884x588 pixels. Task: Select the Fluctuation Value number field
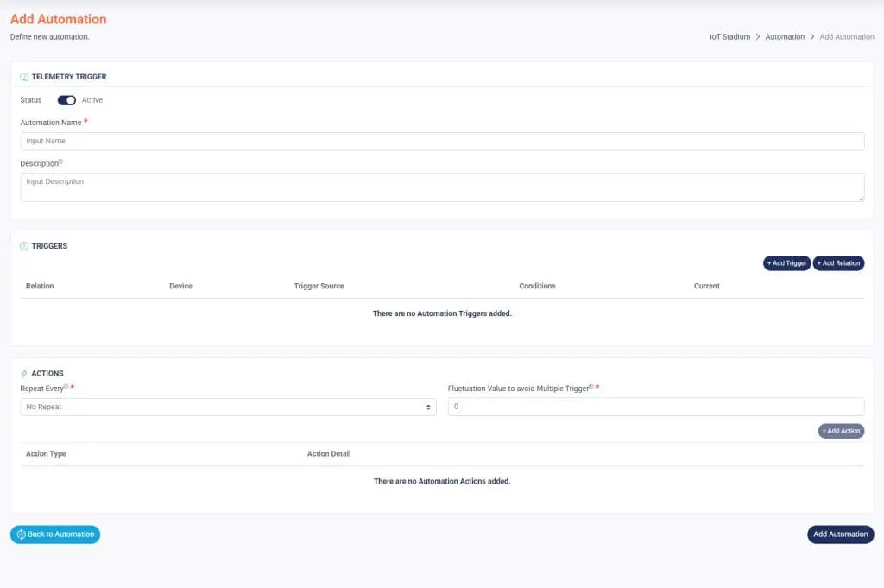(x=655, y=407)
